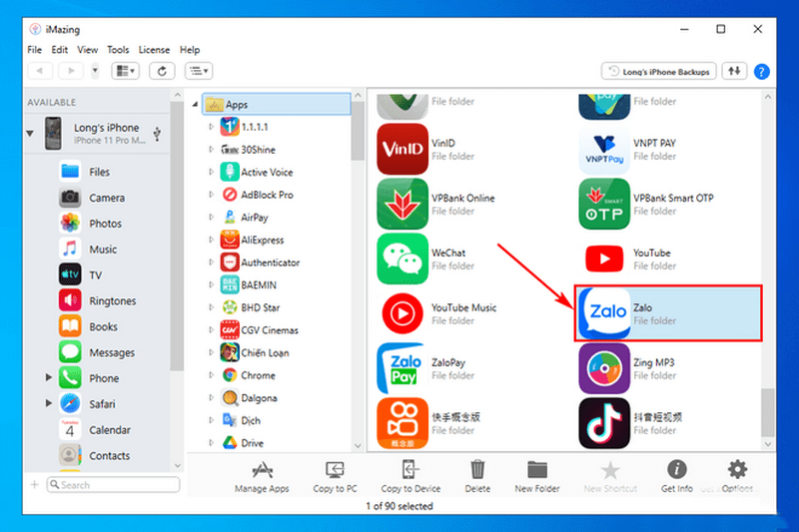
Task: Select the Zalo app folder
Action: [x=668, y=313]
